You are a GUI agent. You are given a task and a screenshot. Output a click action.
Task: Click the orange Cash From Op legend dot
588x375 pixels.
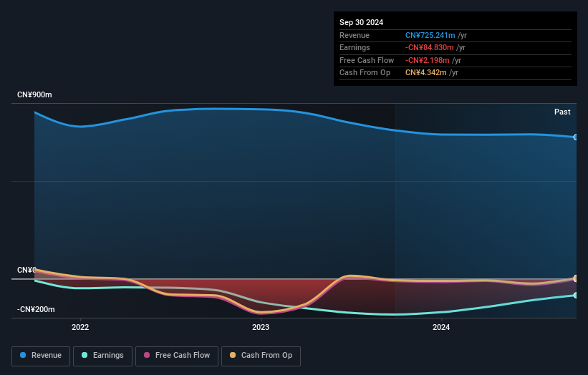[233, 355]
